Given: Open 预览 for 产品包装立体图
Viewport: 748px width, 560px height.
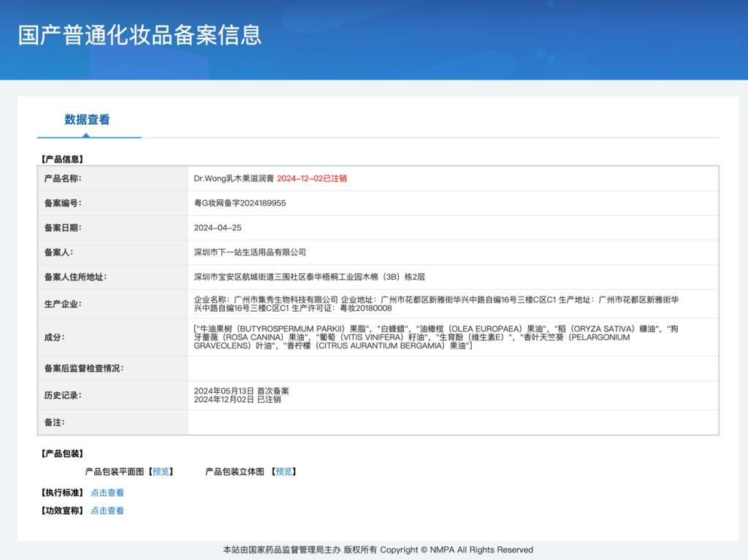Looking at the screenshot, I should [x=283, y=471].
